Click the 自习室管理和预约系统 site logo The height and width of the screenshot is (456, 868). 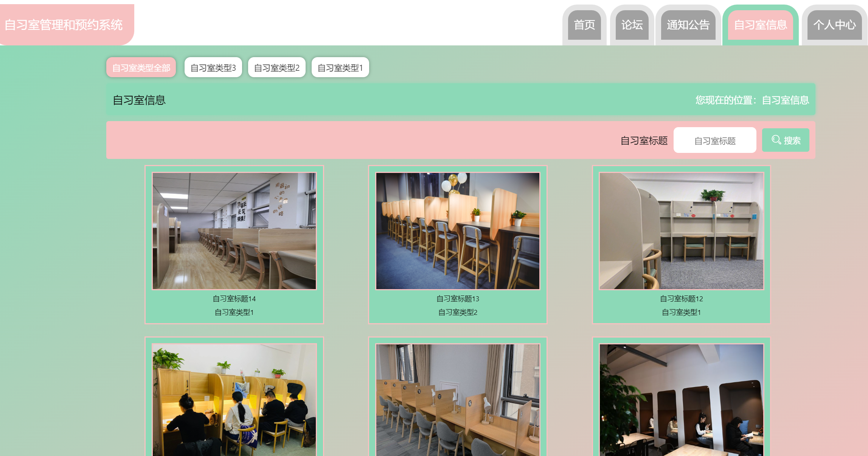[64, 25]
